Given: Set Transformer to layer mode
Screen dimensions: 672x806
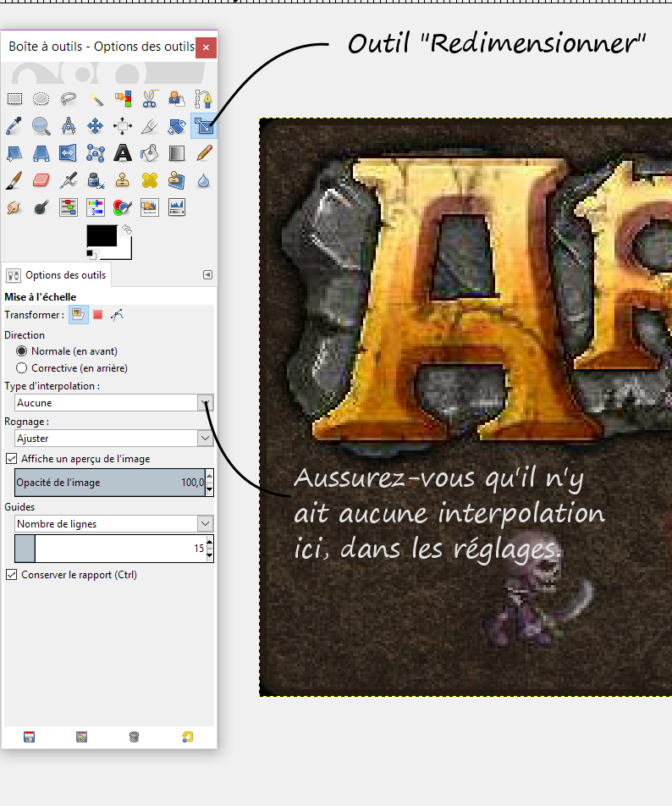Looking at the screenshot, I should (78, 315).
